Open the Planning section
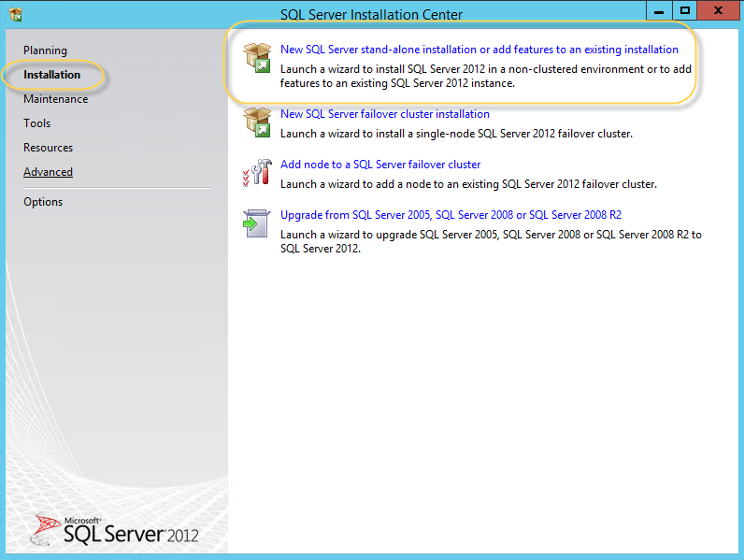 (x=45, y=50)
